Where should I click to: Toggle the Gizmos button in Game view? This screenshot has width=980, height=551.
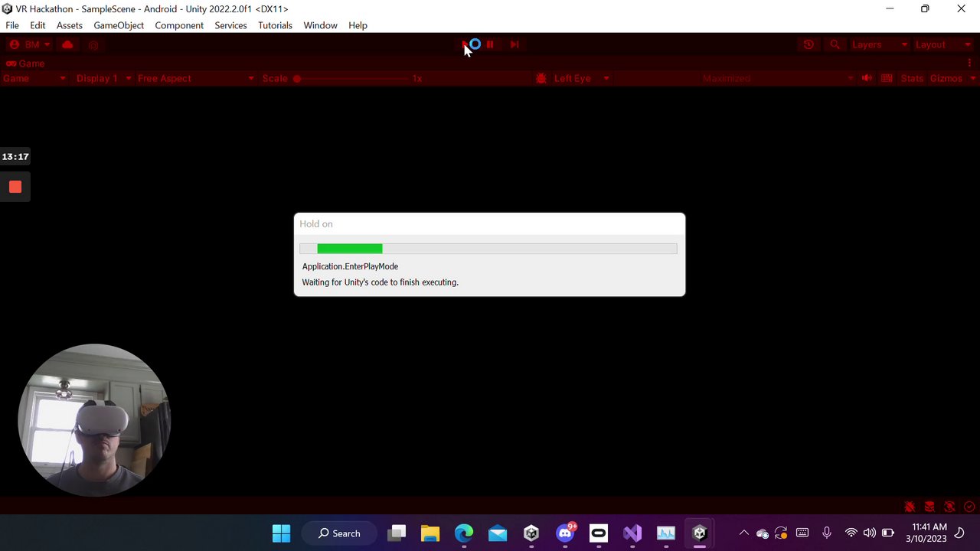tap(946, 78)
